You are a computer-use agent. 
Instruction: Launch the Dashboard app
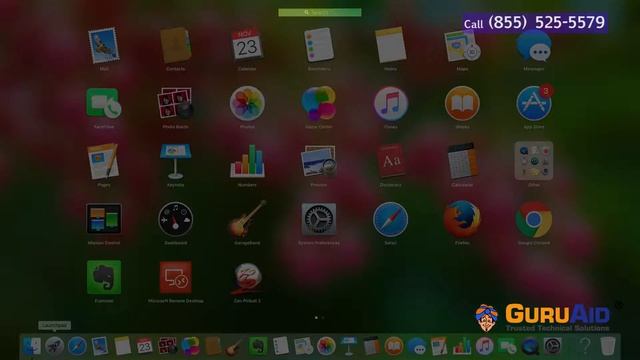click(176, 219)
